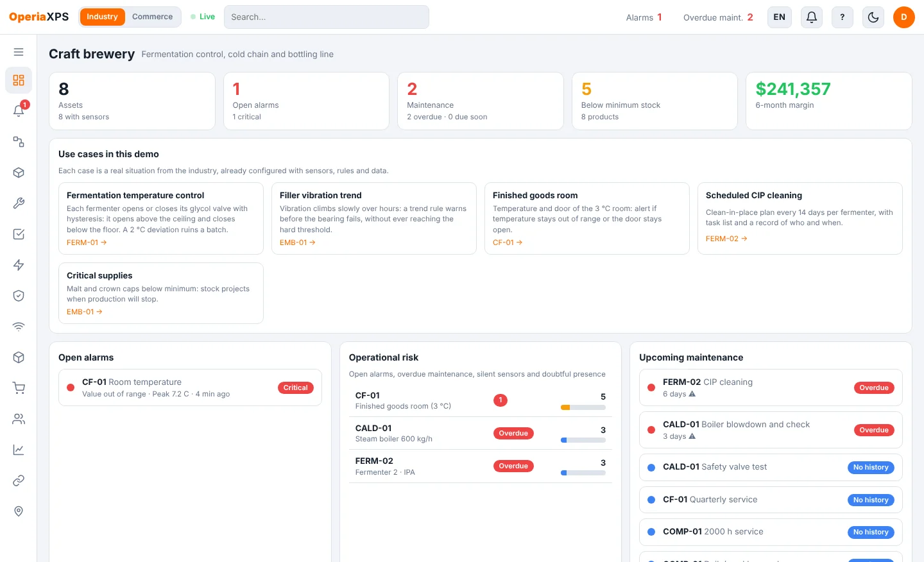The width and height of the screenshot is (924, 562).
Task: Open the Below minimum stock card
Action: pyautogui.click(x=654, y=101)
